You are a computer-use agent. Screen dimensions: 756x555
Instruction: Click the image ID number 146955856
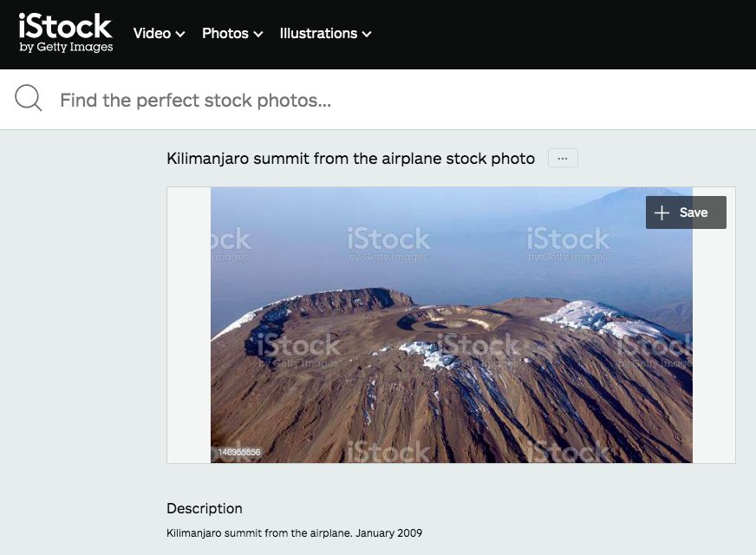click(239, 453)
